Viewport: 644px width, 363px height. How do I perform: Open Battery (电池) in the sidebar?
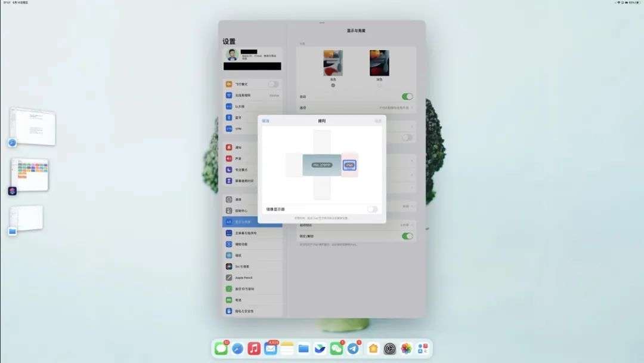tap(252, 300)
